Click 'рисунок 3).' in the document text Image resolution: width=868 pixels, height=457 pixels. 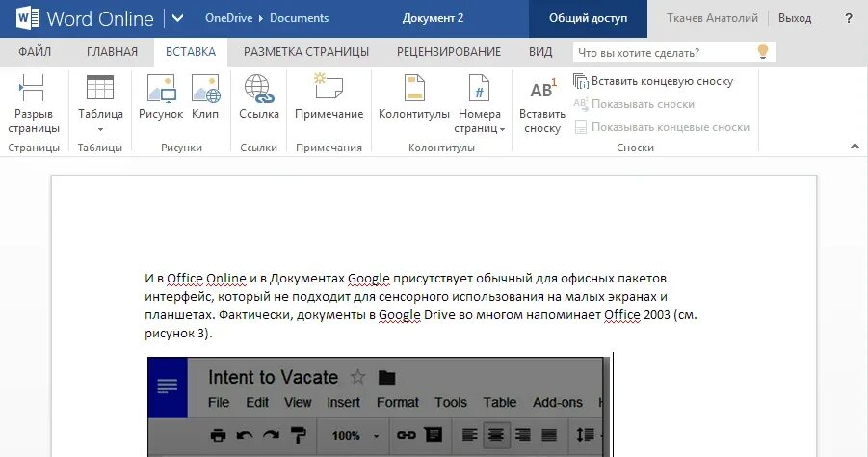178,334
